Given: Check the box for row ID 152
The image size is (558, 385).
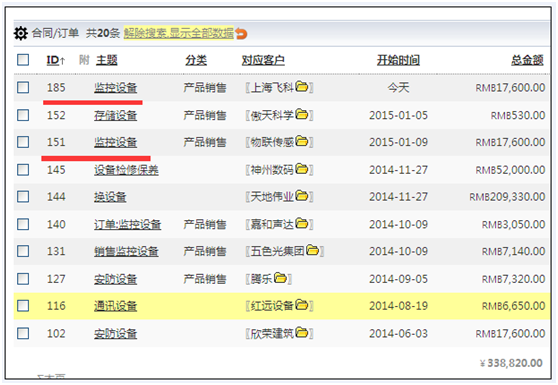Looking at the screenshot, I should [x=23, y=115].
